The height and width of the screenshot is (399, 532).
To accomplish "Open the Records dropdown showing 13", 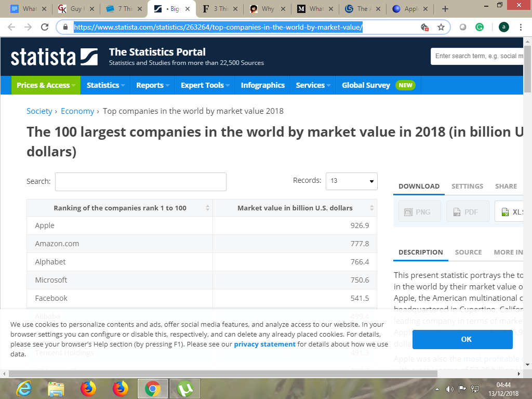I will (352, 181).
